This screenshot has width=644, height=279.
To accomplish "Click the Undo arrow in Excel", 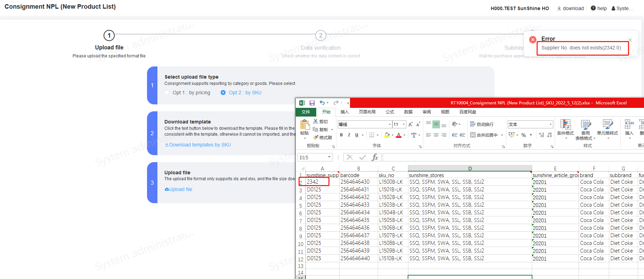I will (322, 103).
